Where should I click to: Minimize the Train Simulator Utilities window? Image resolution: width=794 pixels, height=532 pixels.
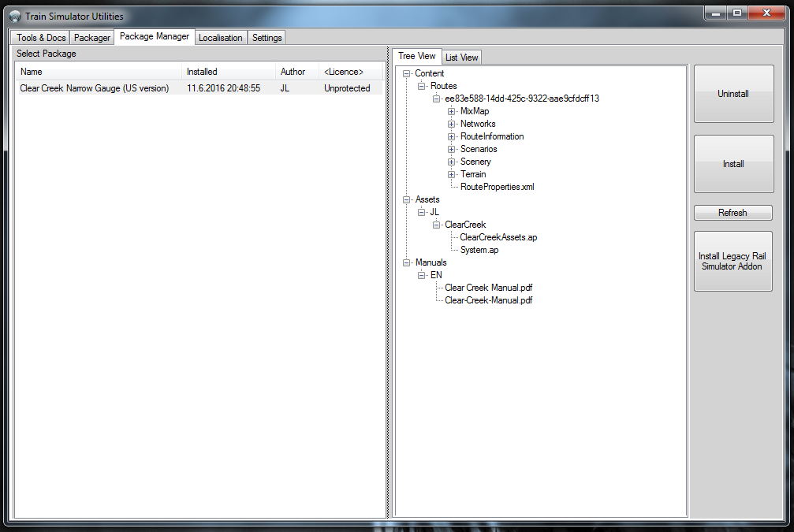pyautogui.click(x=715, y=13)
